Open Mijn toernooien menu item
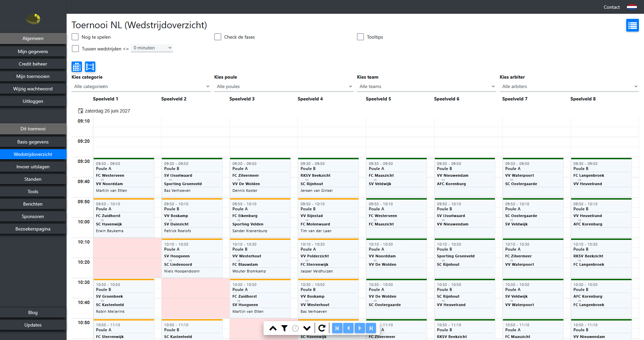644x340 pixels. (33, 76)
